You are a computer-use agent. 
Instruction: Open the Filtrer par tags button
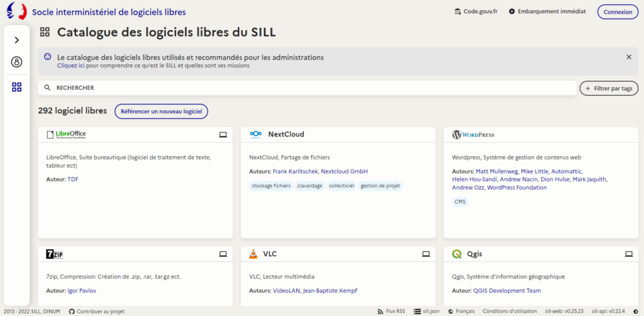609,88
